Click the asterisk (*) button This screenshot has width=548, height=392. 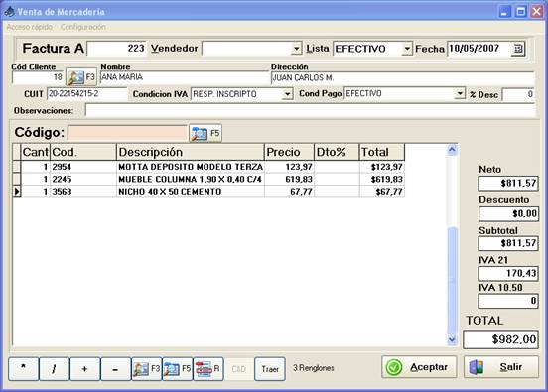tap(24, 368)
